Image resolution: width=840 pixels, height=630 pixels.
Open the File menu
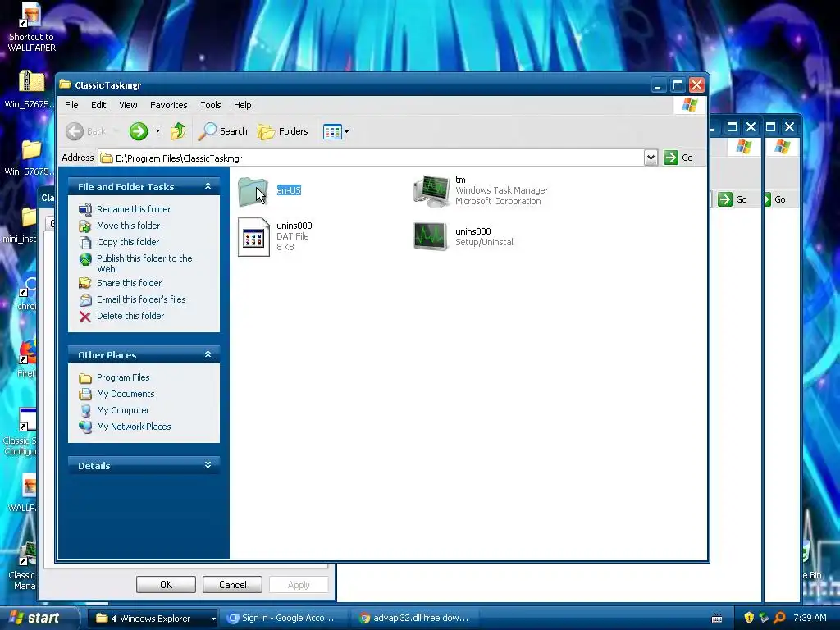pos(71,105)
